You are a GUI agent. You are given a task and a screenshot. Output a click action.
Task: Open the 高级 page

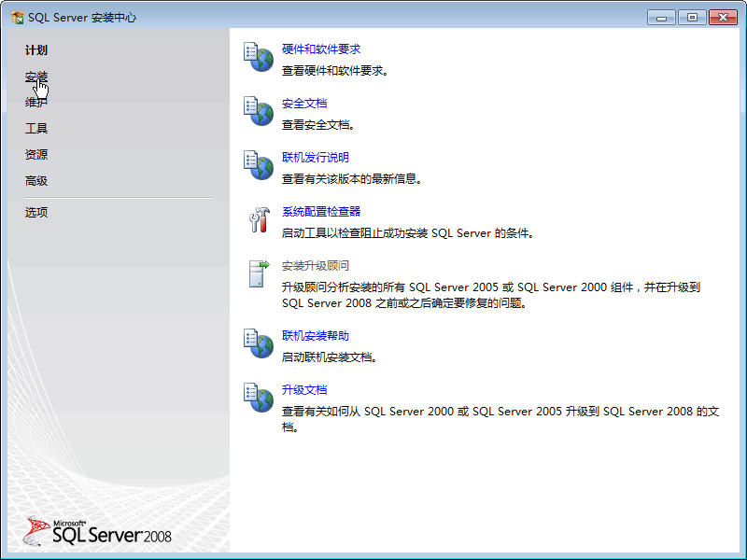[36, 181]
